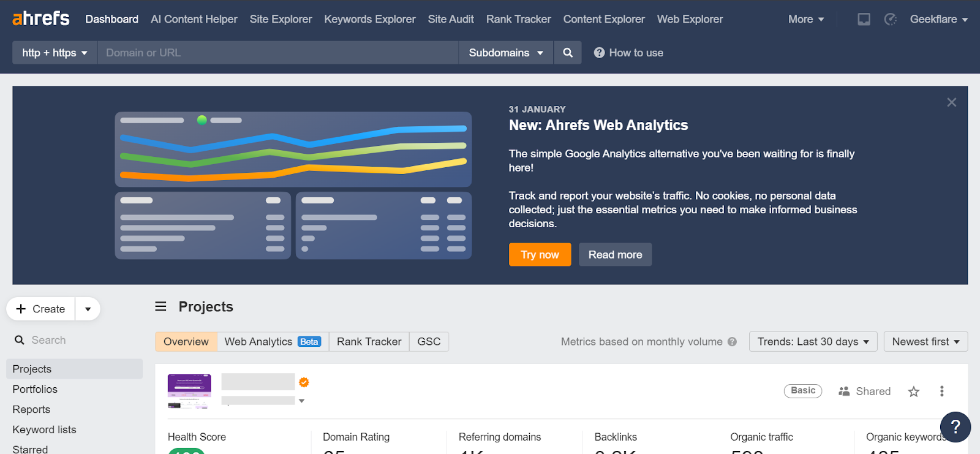Click the New: Ahrefs Web Analytics headline
The image size is (980, 454).
pos(598,125)
